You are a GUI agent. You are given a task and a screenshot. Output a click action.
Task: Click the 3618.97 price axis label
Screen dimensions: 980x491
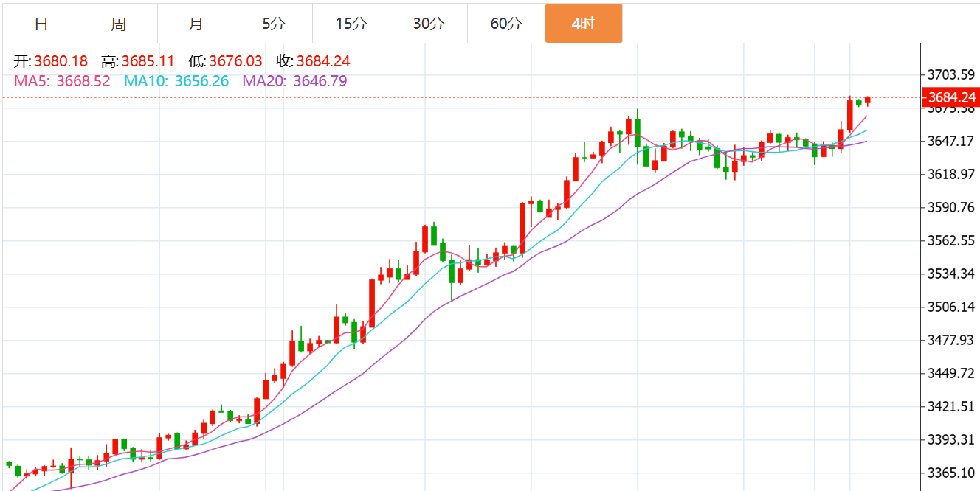(951, 174)
